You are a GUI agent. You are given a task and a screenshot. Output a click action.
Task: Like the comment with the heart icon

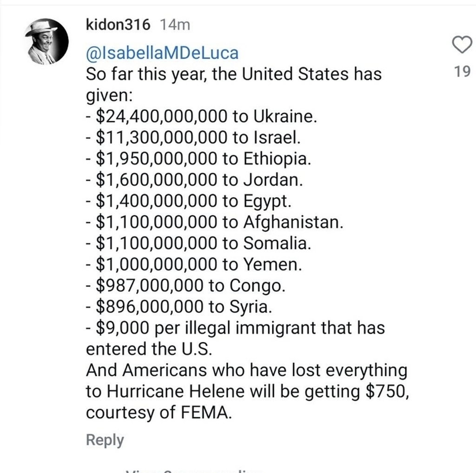pyautogui.click(x=462, y=45)
